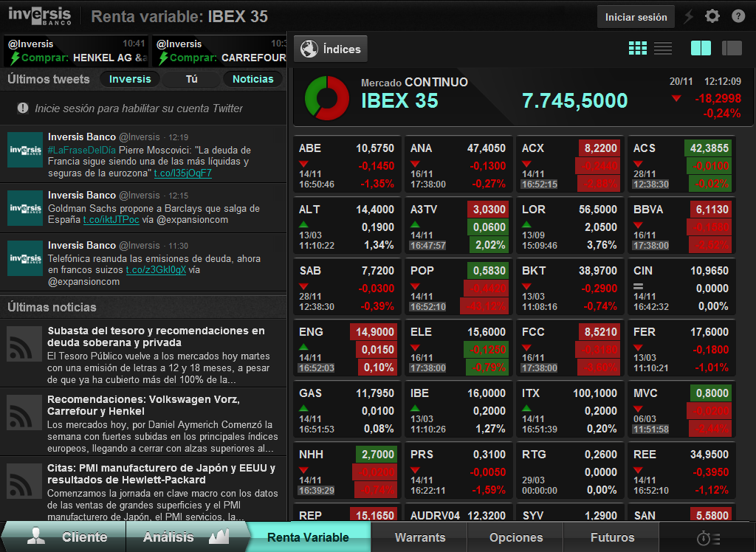
Task: Switch to grid tile view
Action: pos(638,49)
